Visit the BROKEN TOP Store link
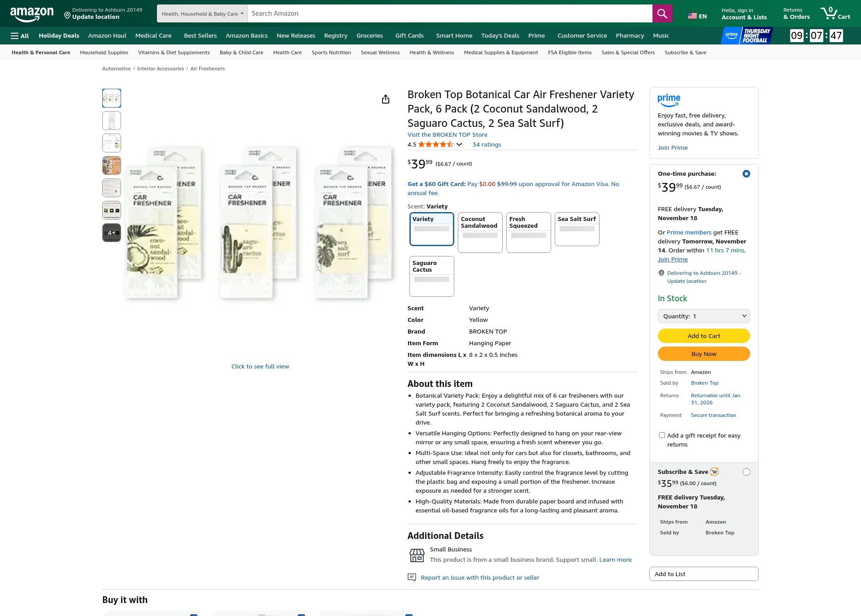The width and height of the screenshot is (861, 616). click(x=447, y=134)
